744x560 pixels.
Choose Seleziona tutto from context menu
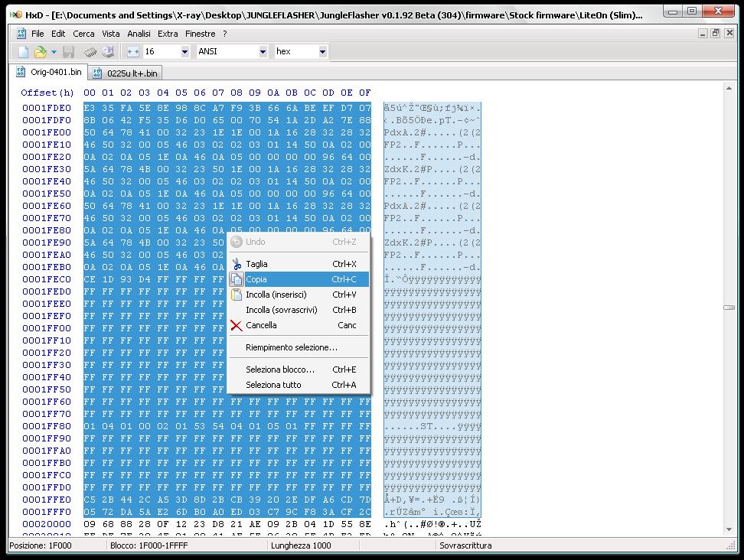point(299,385)
